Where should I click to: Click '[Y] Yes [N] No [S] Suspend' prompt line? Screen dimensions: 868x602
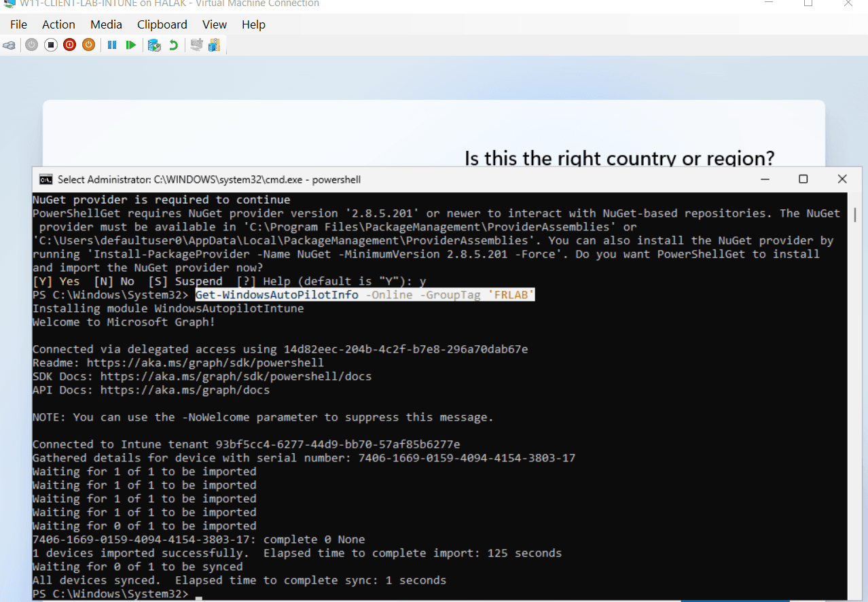coord(229,281)
